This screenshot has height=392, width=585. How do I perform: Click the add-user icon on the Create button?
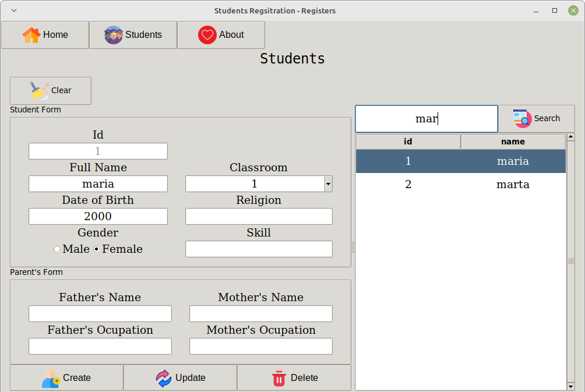coord(50,377)
